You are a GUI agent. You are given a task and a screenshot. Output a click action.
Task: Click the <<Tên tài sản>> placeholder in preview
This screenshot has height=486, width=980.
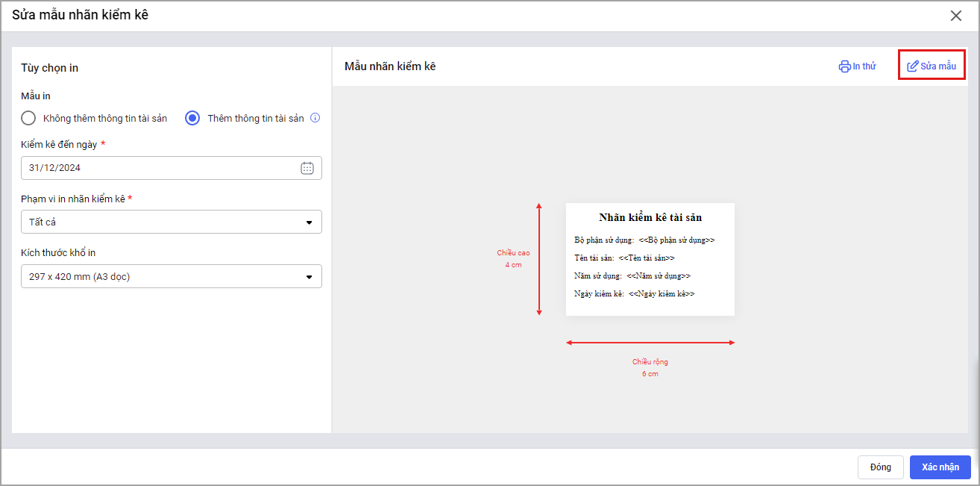coord(646,258)
